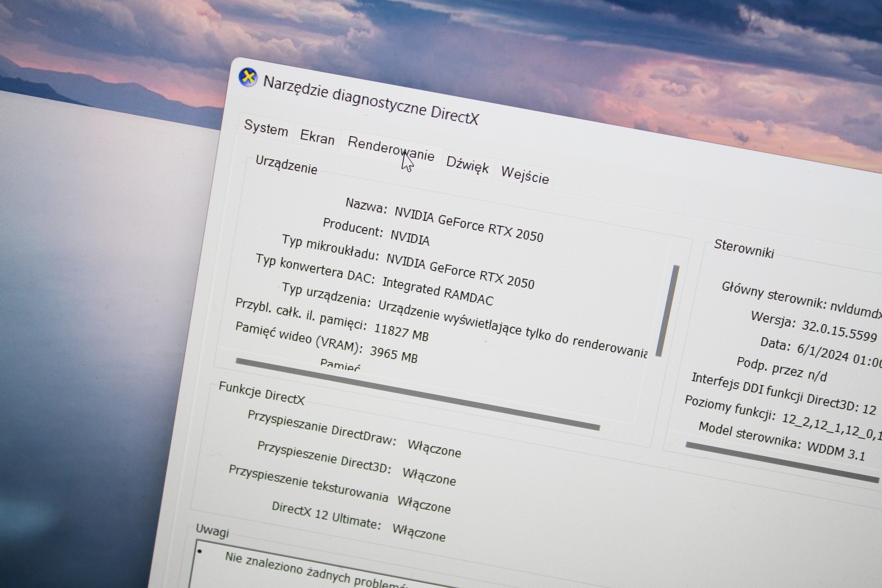
Task: Click 'Przyspieszanie DirectDraw' status Włączone
Action: (434, 448)
